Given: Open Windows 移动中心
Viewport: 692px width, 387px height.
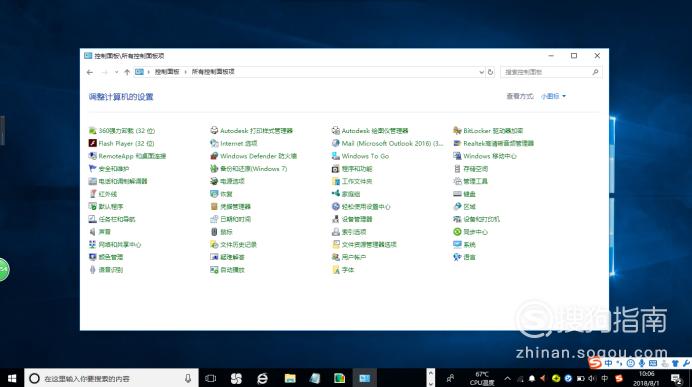Looking at the screenshot, I should [x=485, y=156].
